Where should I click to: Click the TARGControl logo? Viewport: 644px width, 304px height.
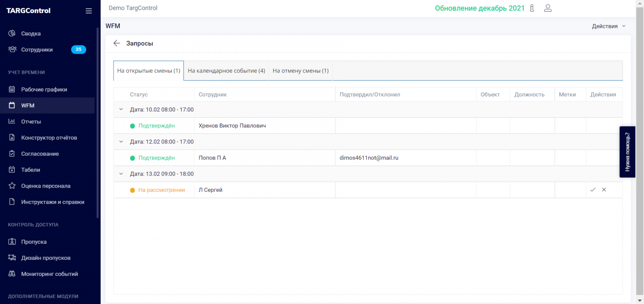(28, 11)
